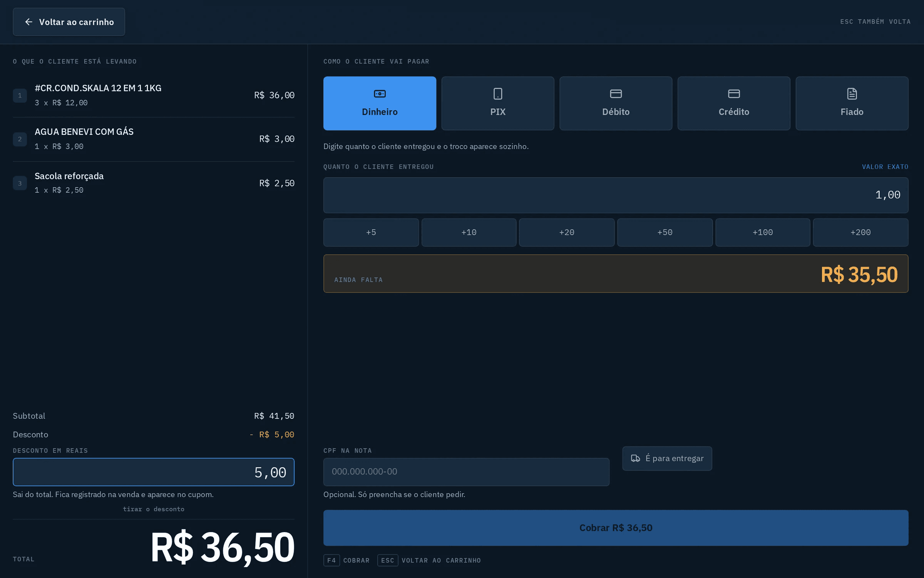Add +200 to the received amount

point(860,232)
